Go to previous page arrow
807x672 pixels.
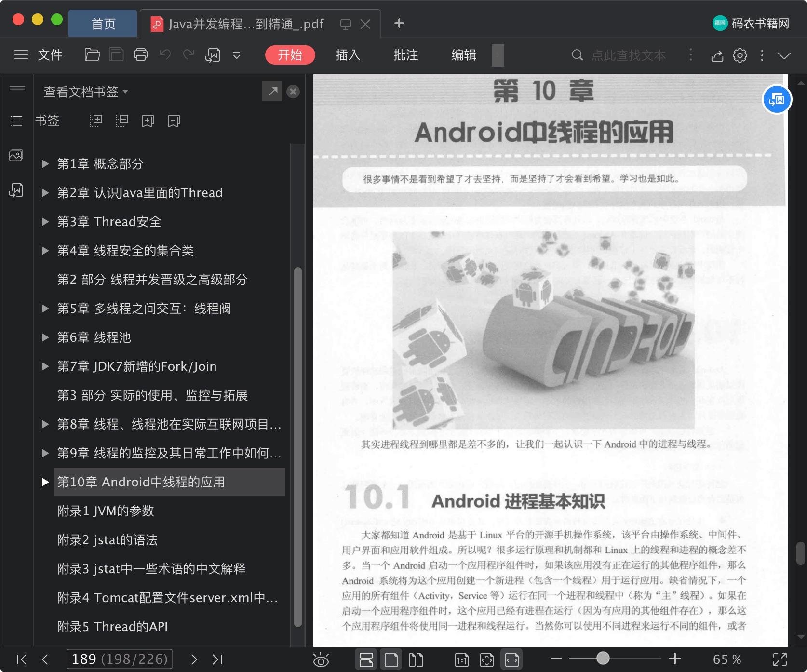[45, 659]
